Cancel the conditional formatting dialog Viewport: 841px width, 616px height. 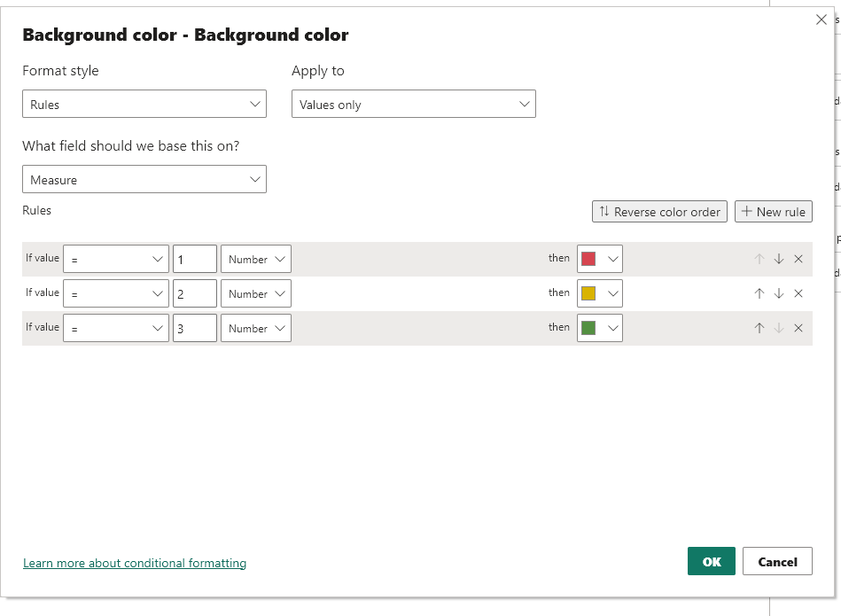point(777,562)
